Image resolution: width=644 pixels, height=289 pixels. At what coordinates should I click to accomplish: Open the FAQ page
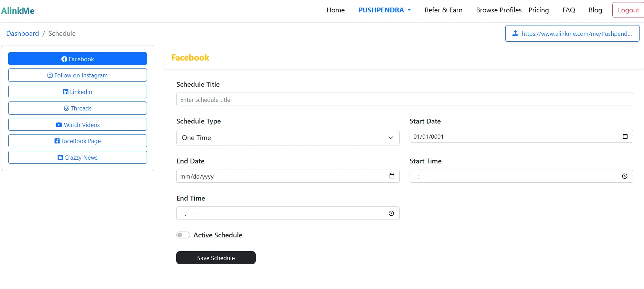pyautogui.click(x=569, y=10)
